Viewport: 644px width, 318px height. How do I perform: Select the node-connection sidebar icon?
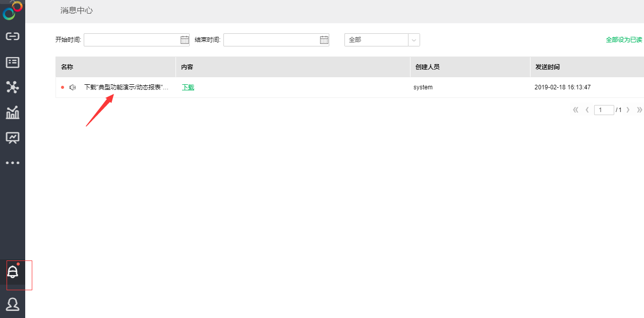pos(13,87)
